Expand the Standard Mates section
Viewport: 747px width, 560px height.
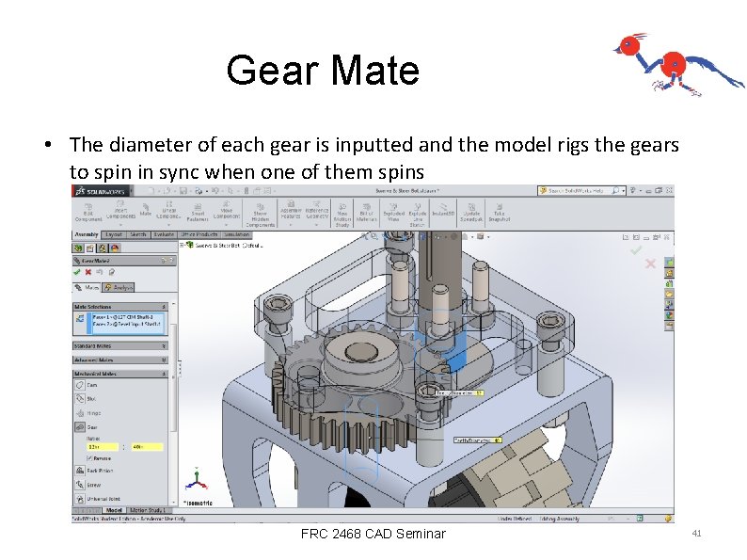[164, 345]
